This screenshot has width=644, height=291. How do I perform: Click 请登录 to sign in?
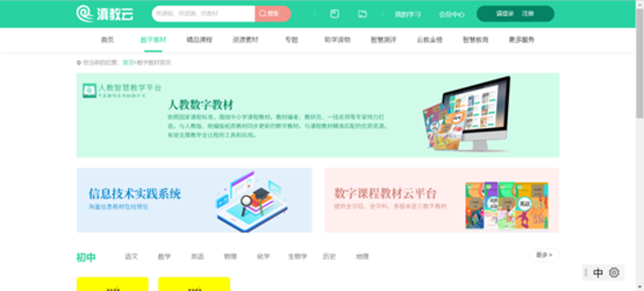[x=505, y=14]
